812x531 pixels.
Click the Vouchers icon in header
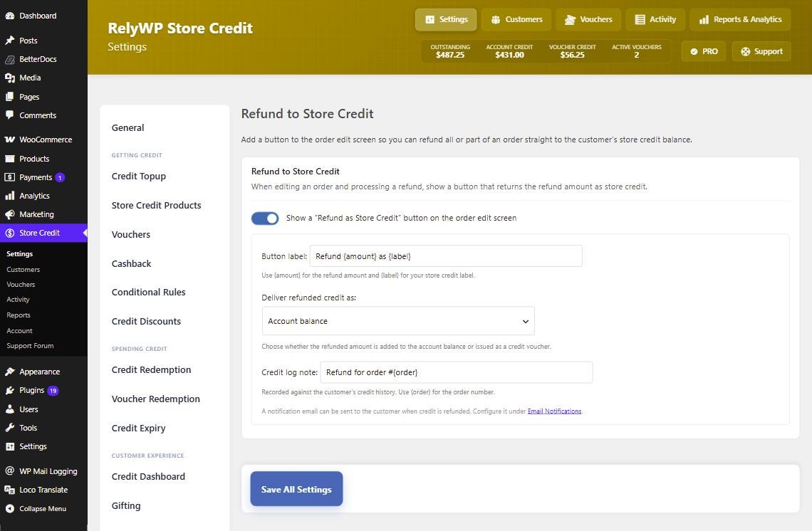(x=570, y=20)
